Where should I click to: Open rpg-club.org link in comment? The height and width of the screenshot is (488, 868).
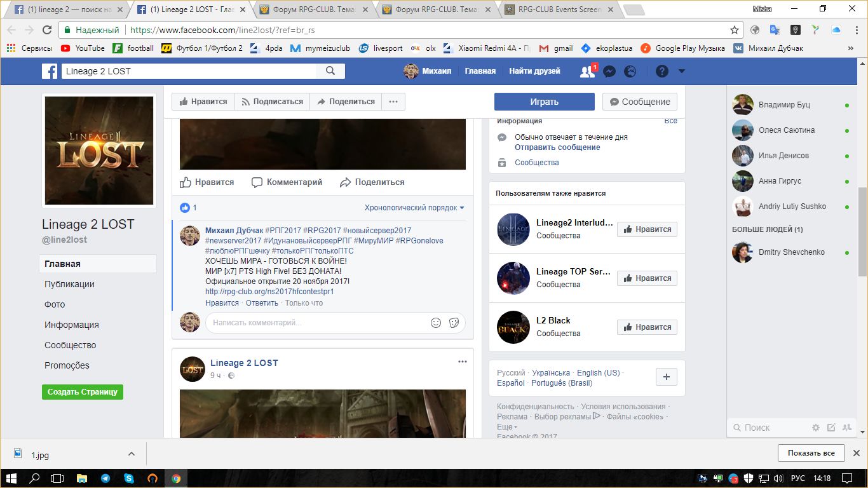269,292
